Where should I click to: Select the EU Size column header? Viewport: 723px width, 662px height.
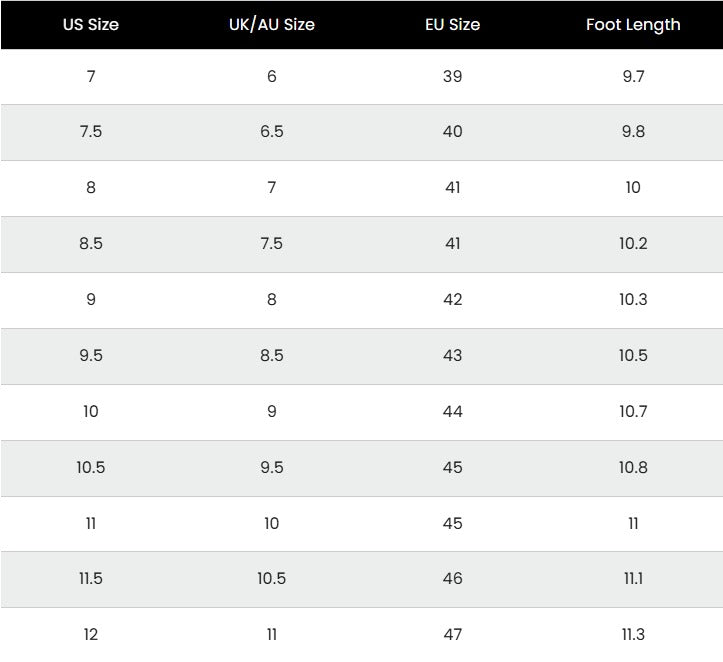[x=452, y=25]
